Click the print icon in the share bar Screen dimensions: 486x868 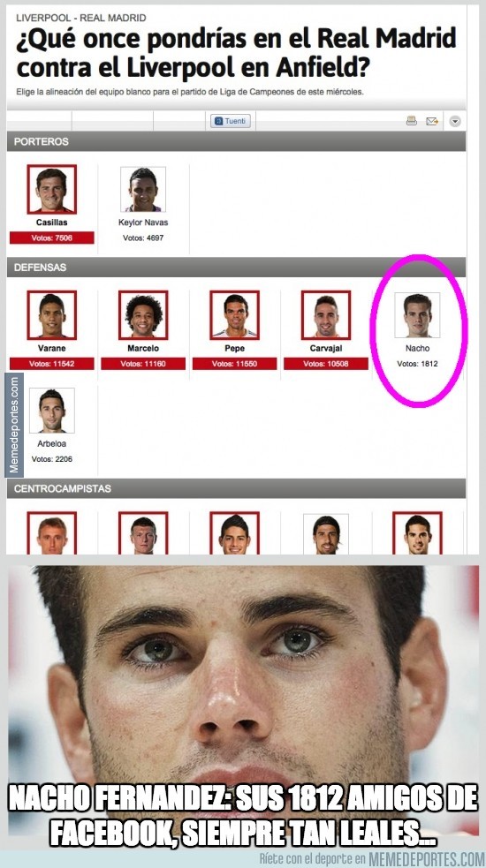tap(411, 121)
